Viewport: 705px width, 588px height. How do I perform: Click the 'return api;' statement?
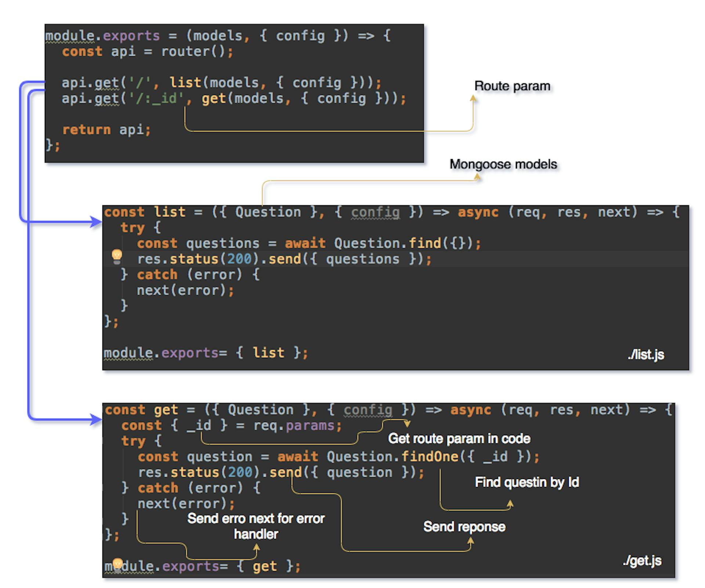coord(106,130)
